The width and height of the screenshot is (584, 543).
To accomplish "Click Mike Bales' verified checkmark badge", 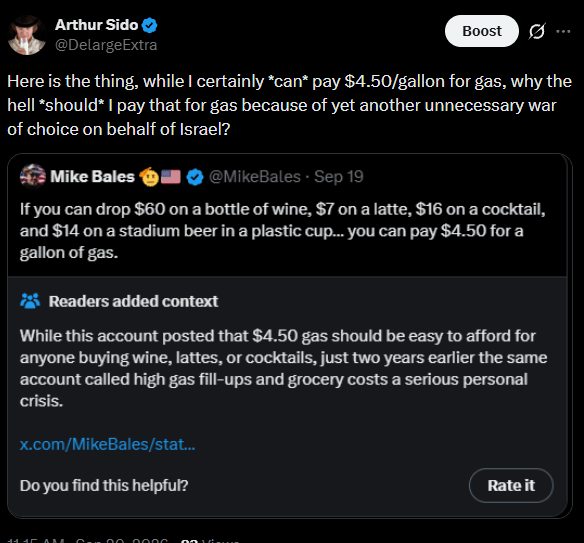I will pos(195,177).
